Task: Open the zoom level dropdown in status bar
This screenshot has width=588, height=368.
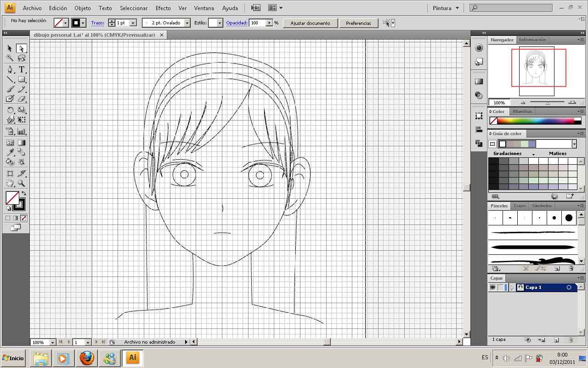Action: coord(52,342)
